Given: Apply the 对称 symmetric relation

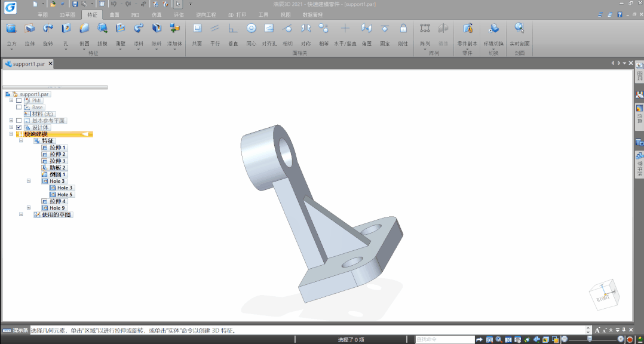Looking at the screenshot, I should 306,35.
